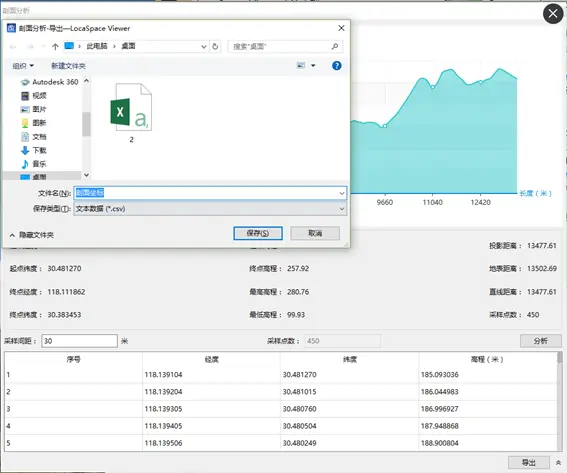Click the search magnifier icon
Viewport: 567px width, 473px height.
pos(335,46)
